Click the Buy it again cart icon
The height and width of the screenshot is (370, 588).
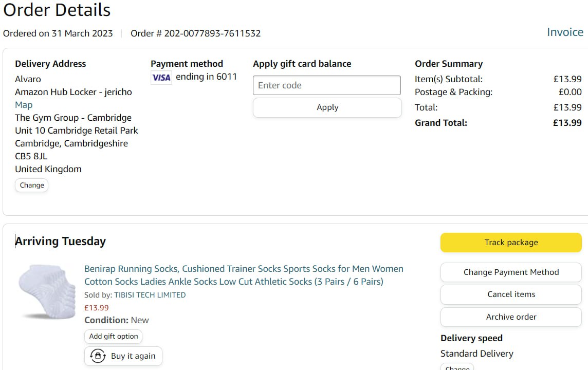click(x=97, y=356)
